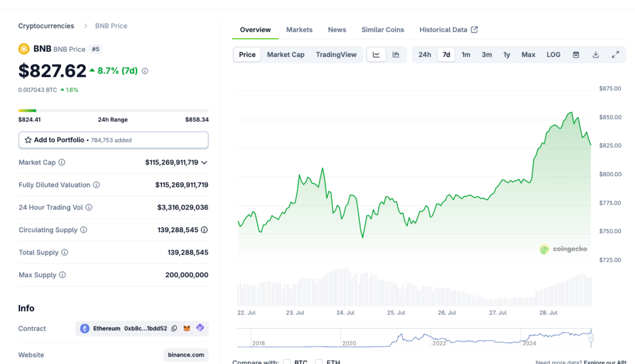This screenshot has width=635, height=364.
Task: Click breadcrumb chevron after Cryptocurrencies
Action: 86,26
